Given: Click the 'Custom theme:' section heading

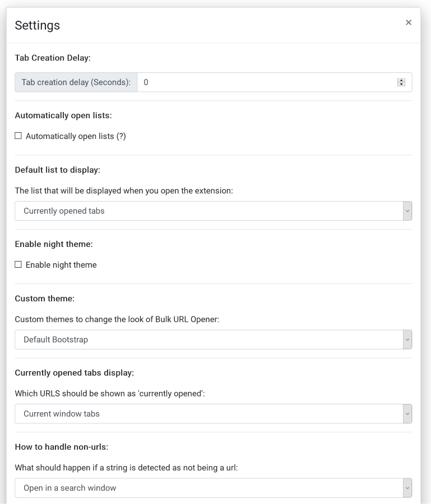Looking at the screenshot, I should [x=44, y=298].
